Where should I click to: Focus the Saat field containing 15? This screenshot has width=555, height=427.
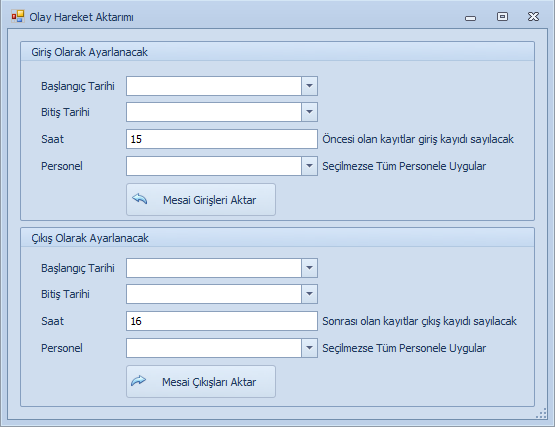[x=222, y=139]
